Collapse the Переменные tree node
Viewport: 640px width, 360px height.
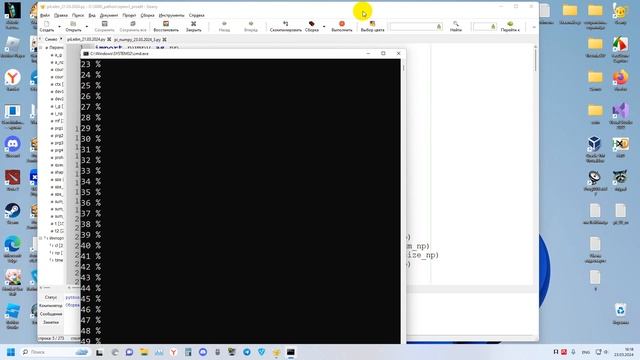coord(41,48)
